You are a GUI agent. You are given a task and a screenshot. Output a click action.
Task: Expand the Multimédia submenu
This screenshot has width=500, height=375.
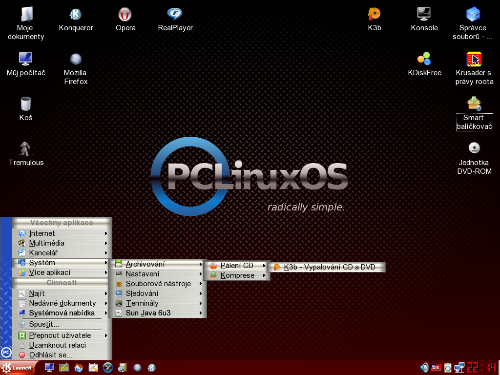(x=62, y=243)
